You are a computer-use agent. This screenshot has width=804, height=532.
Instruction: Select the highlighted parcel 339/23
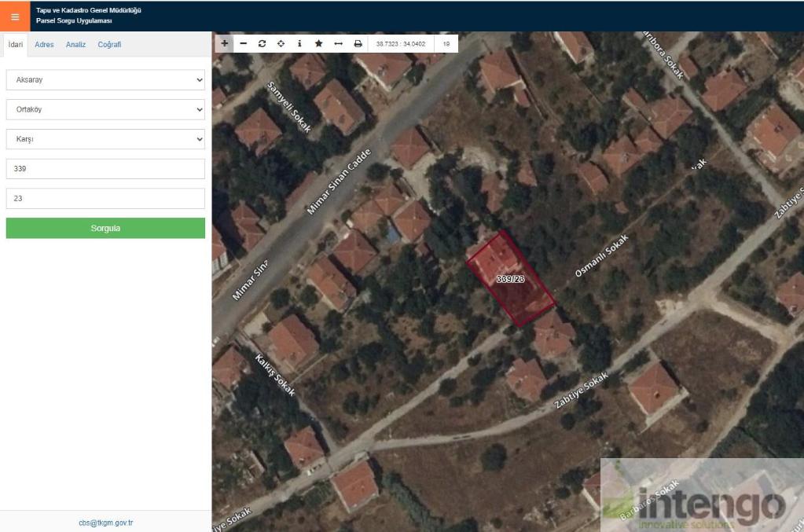point(511,279)
